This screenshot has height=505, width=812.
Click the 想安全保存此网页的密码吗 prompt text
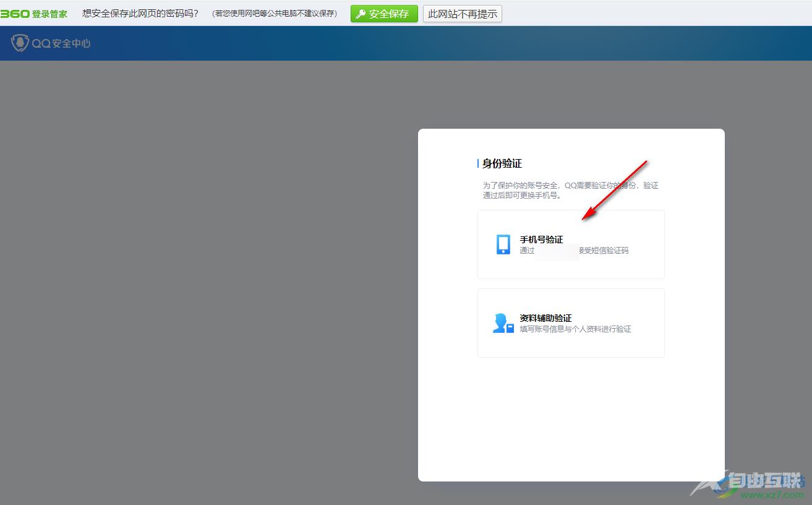point(140,14)
